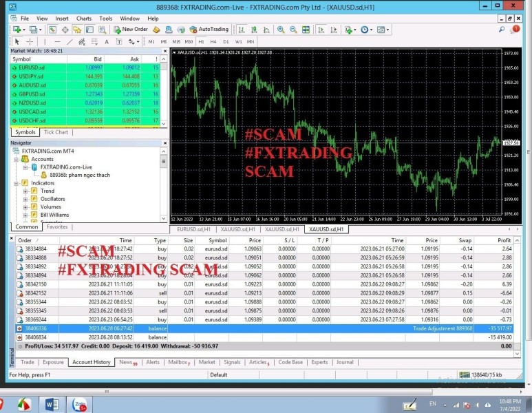Select the cursor arrow tool
The width and height of the screenshot is (532, 413).
pos(17,41)
